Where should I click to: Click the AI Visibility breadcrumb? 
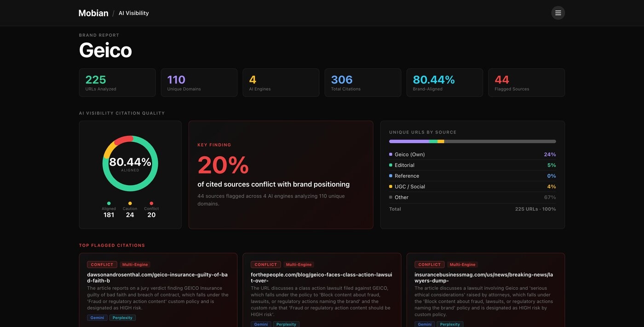(x=133, y=13)
